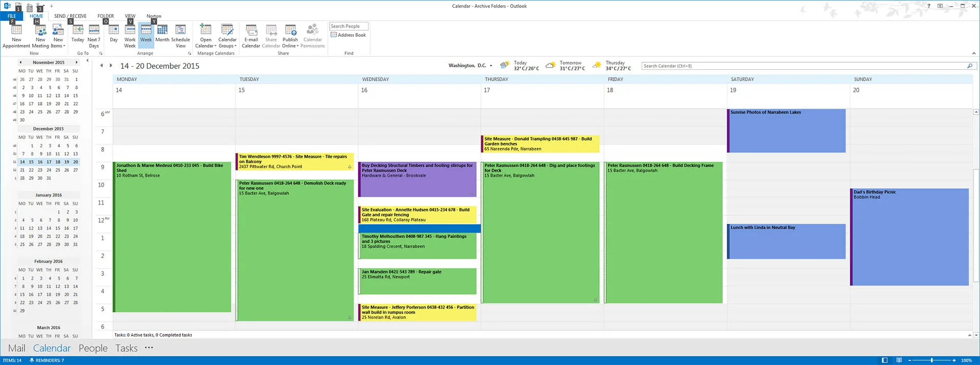Create a New Meeting
The width and height of the screenshot is (980, 365).
click(40, 36)
